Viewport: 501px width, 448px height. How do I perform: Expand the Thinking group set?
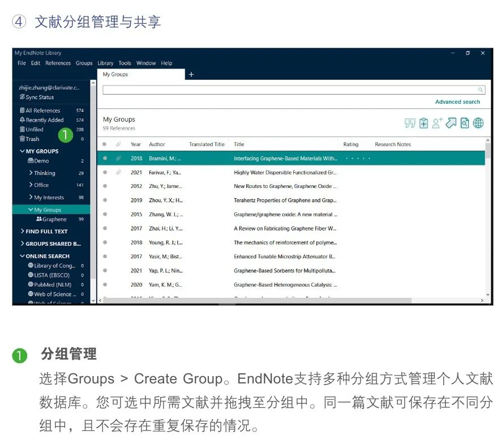[x=31, y=173]
